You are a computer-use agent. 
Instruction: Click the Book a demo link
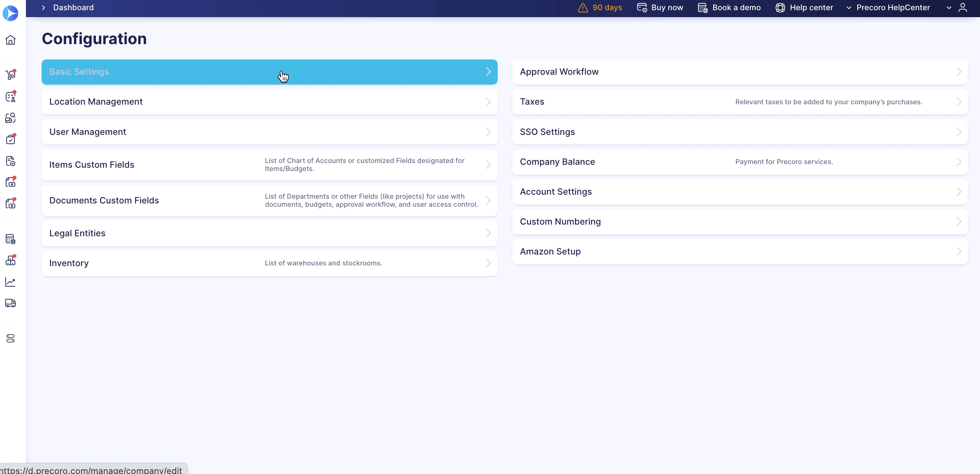tap(736, 8)
